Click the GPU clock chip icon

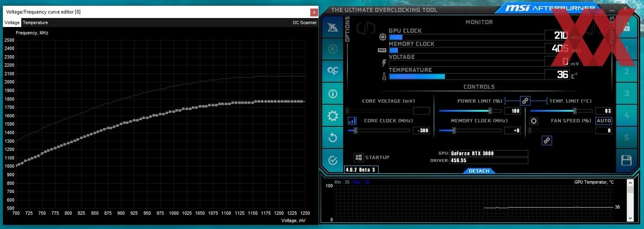click(x=383, y=37)
